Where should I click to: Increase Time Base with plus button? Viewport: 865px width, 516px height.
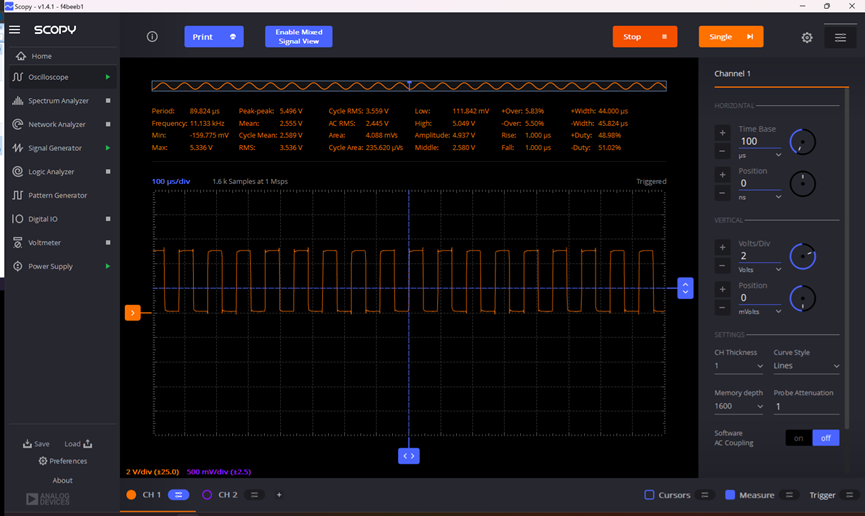[722, 132]
